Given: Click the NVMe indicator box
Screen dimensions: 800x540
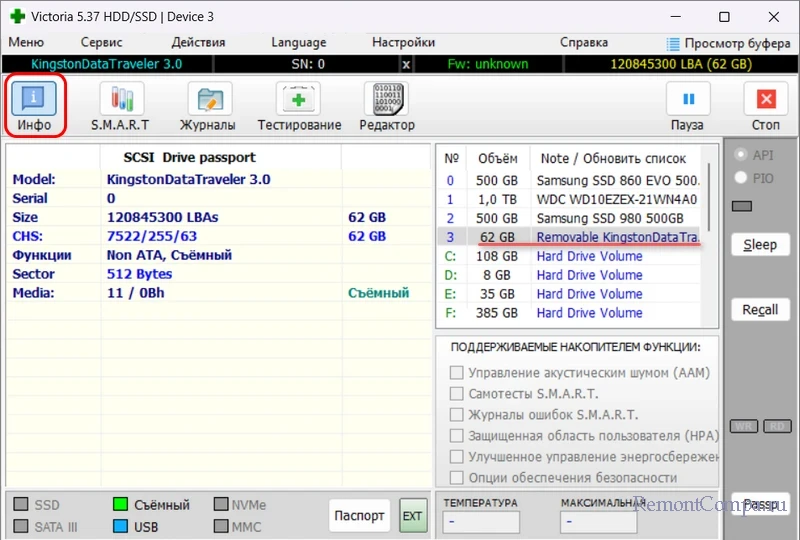Looking at the screenshot, I should pyautogui.click(x=221, y=504).
